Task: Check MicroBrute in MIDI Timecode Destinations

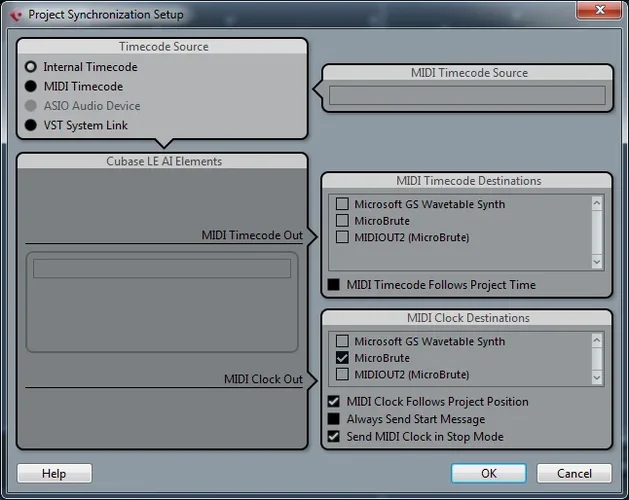Action: (342, 220)
